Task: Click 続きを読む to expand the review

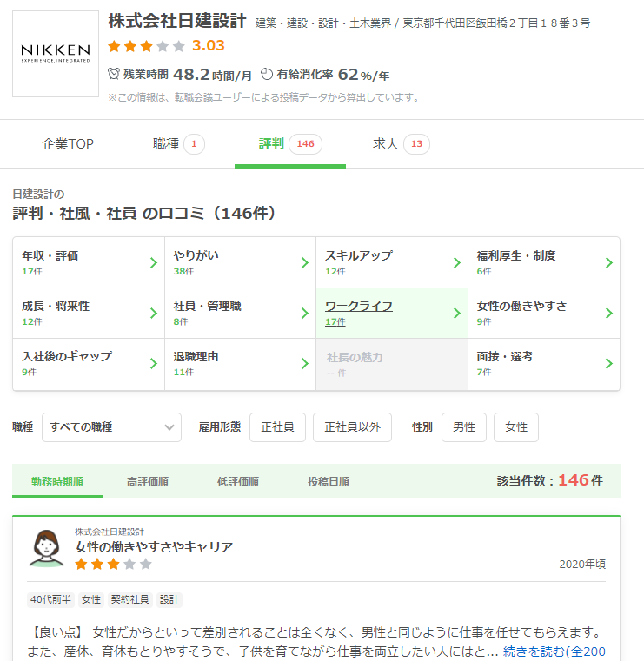Action: [554, 651]
